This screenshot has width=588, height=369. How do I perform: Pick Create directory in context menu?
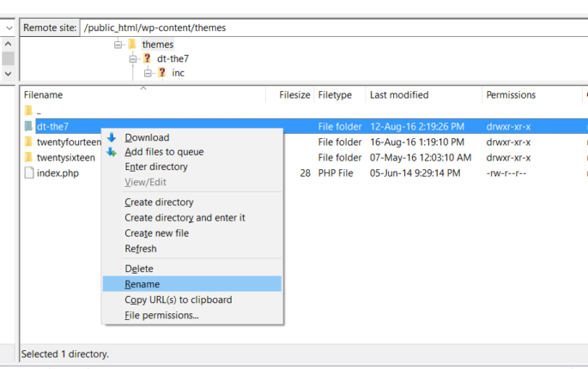(159, 203)
